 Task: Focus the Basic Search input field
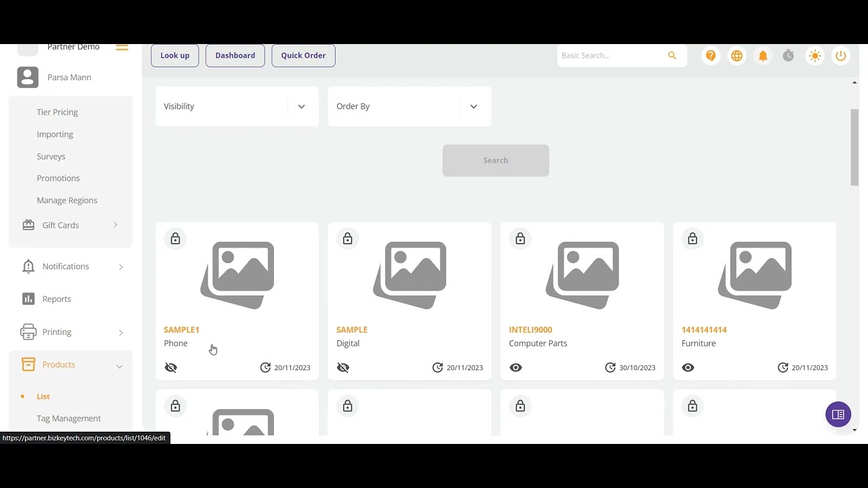click(x=612, y=56)
